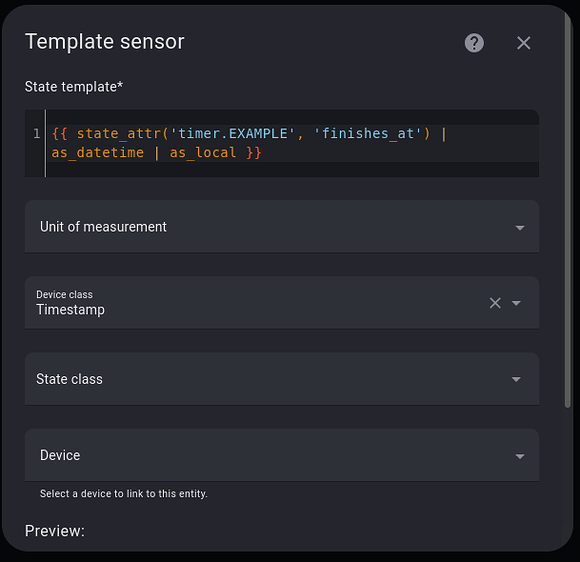The image size is (580, 562).
Task: Click the 'Select a device to link' helper text
Action: (124, 494)
